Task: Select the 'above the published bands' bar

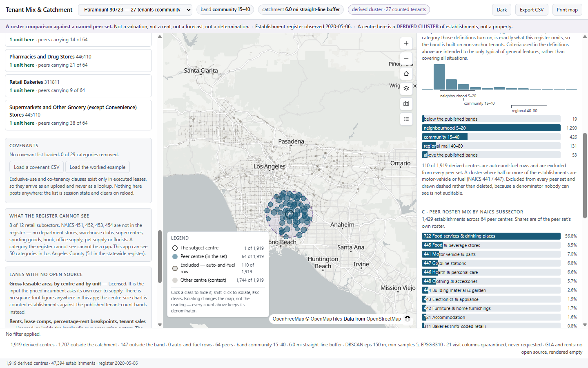Action: [491, 155]
